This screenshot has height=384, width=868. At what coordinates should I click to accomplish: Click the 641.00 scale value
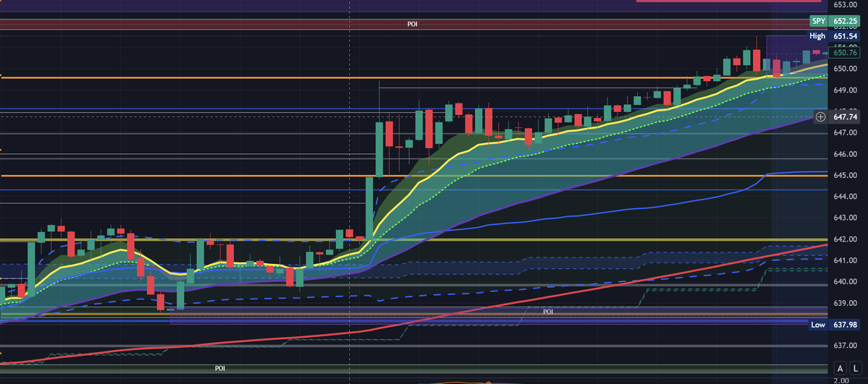846,260
